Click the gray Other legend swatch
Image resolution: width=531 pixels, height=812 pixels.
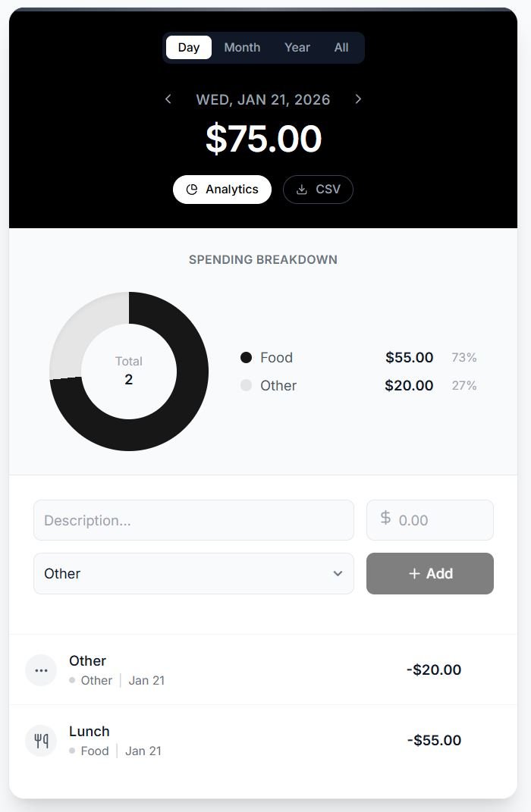point(246,386)
